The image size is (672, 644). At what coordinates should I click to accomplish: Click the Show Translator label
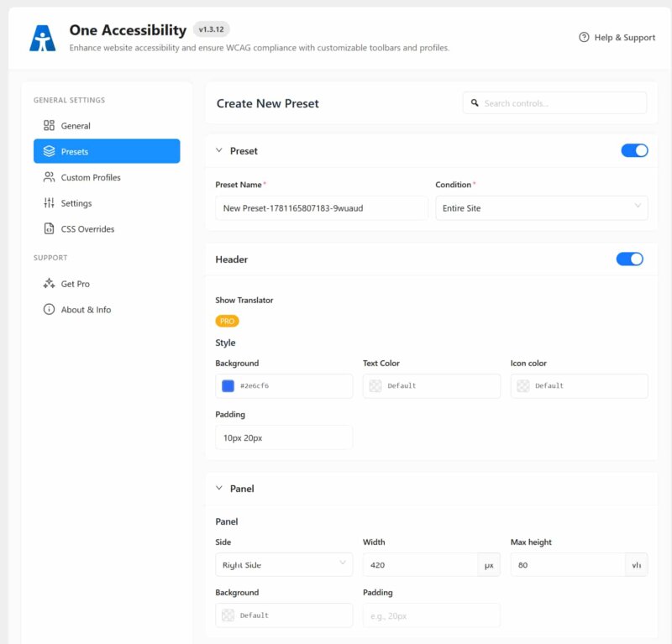point(244,300)
